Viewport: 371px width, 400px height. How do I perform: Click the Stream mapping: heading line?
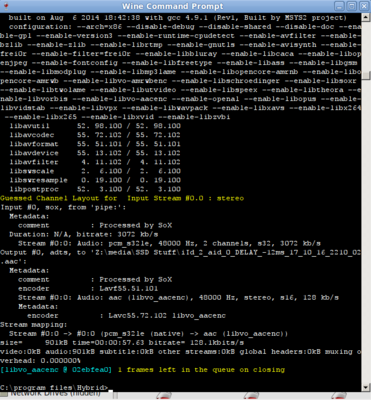pyautogui.click(x=34, y=324)
